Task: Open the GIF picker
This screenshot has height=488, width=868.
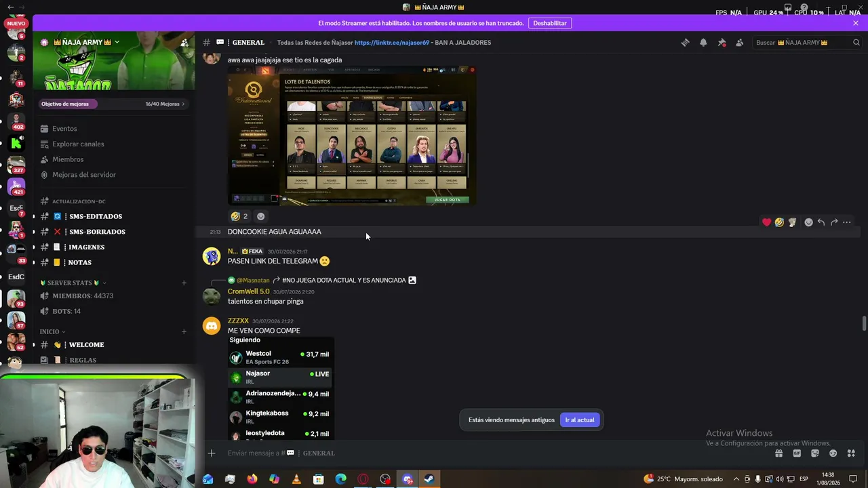Action: (797, 453)
